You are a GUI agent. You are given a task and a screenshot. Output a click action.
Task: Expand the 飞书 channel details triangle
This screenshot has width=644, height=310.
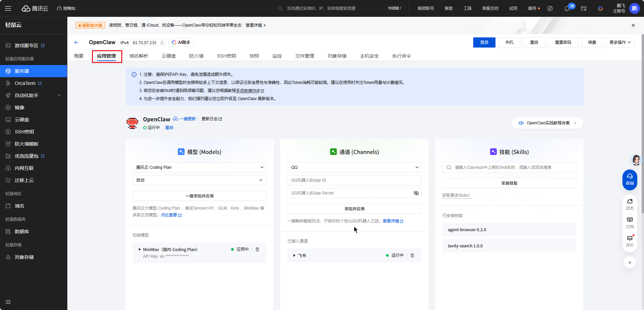(x=294, y=255)
